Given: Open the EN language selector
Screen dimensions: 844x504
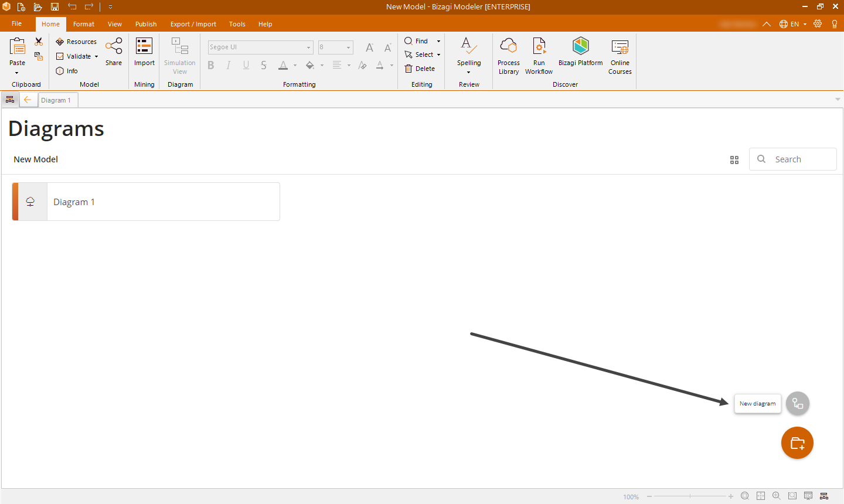Looking at the screenshot, I should tap(793, 24).
